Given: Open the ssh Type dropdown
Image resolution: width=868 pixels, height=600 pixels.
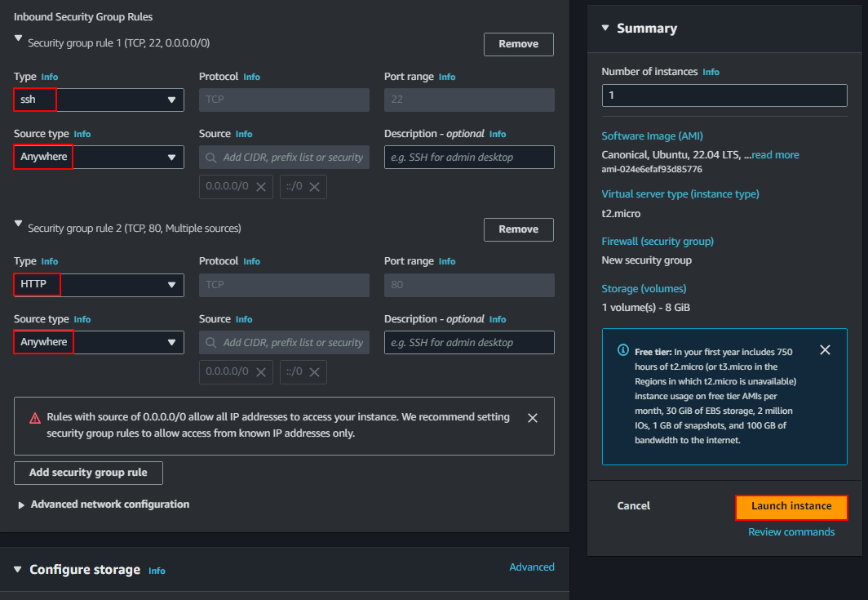Looking at the screenshot, I should 99,100.
